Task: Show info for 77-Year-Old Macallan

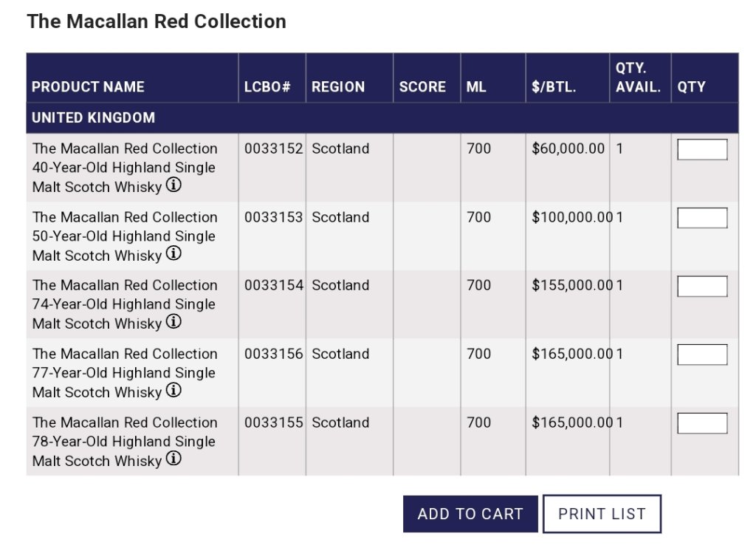Action: [x=173, y=391]
